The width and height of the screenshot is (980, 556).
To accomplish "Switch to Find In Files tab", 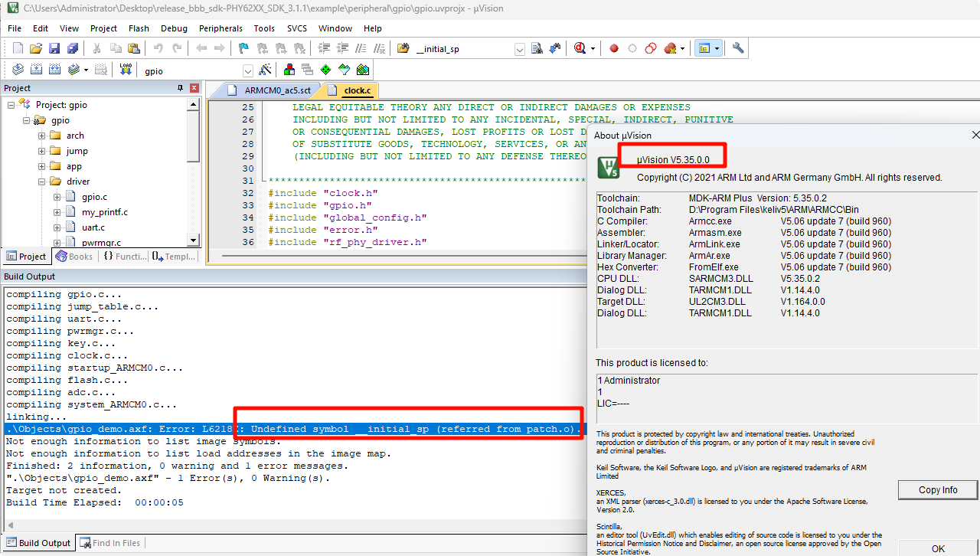I will pyautogui.click(x=109, y=543).
